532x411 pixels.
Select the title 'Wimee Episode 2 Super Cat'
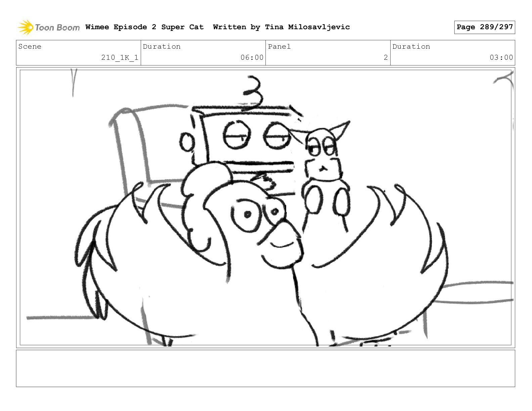coord(144,27)
